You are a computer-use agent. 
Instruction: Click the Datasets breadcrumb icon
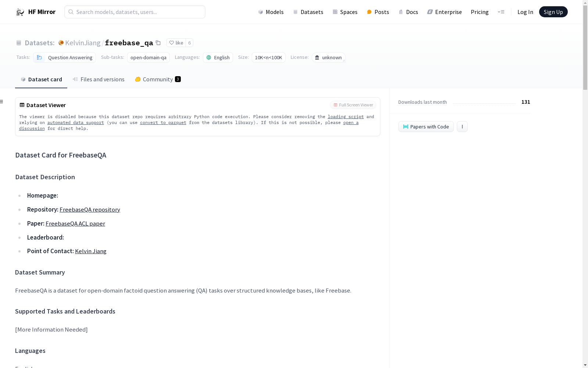[19, 43]
